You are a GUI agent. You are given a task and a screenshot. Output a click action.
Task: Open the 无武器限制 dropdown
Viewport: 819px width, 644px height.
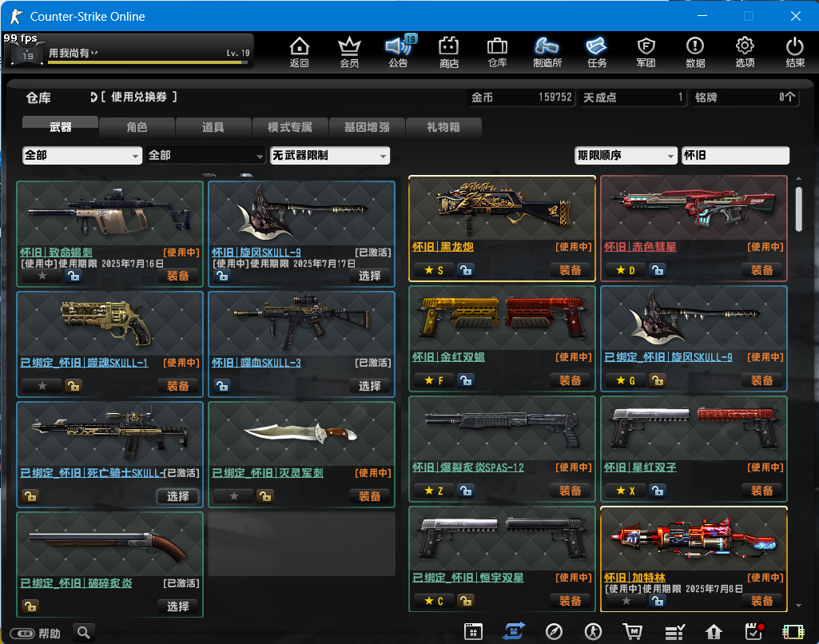pos(329,155)
